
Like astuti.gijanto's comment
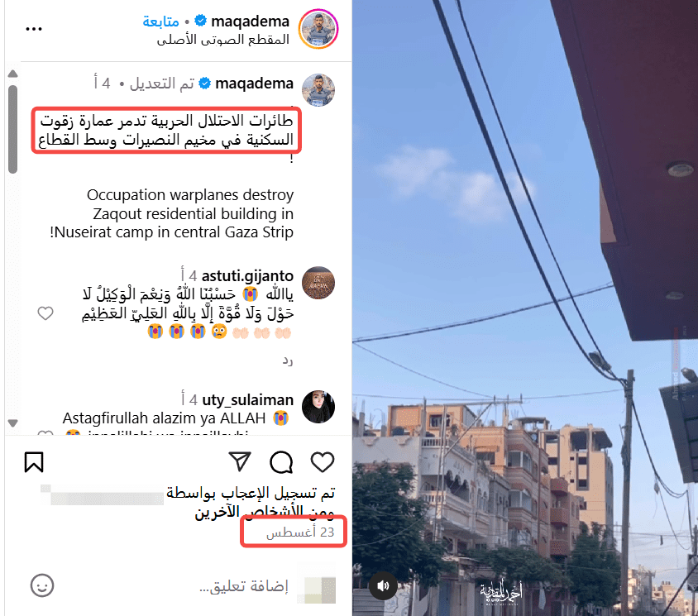click(45, 313)
